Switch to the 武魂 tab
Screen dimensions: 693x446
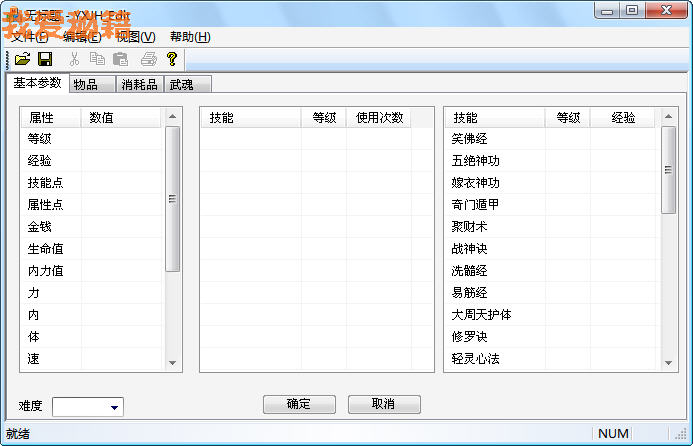tap(181, 84)
